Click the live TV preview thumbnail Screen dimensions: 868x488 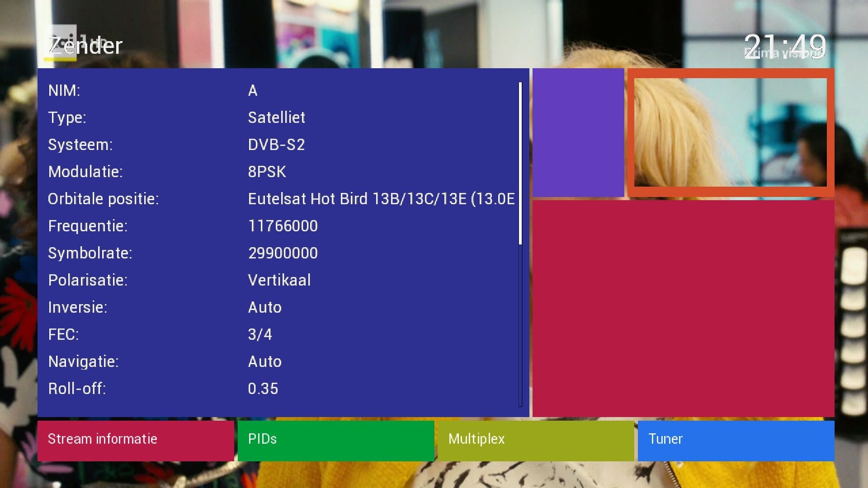point(731,132)
